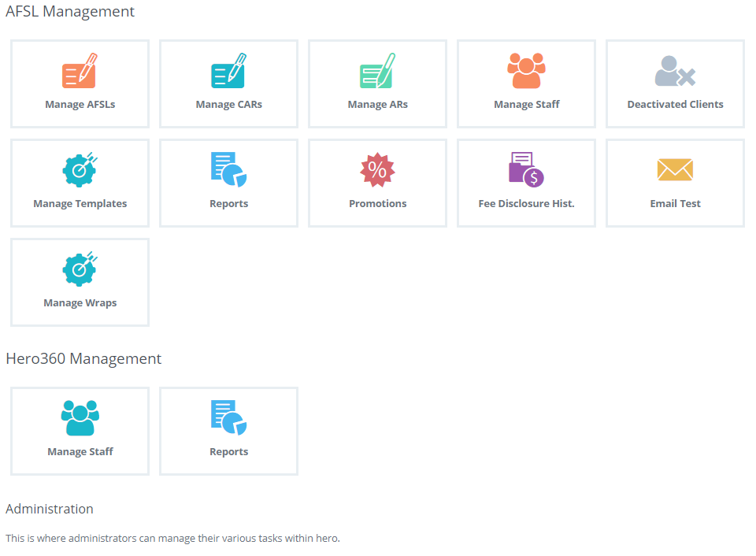Click the orange Manage AFSLs pencil icon
Viewport: 756px width, 556px height.
[x=80, y=71]
